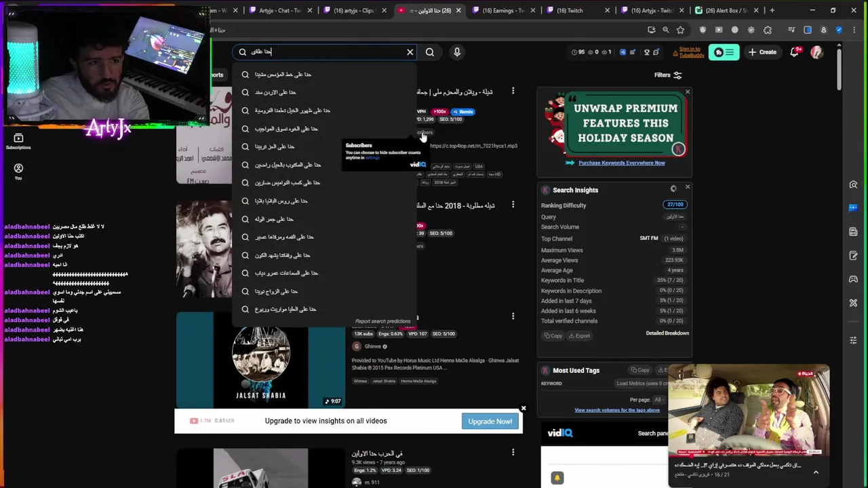Image resolution: width=868 pixels, height=488 pixels.
Task: Open YouTube notifications bell
Action: pos(795,52)
